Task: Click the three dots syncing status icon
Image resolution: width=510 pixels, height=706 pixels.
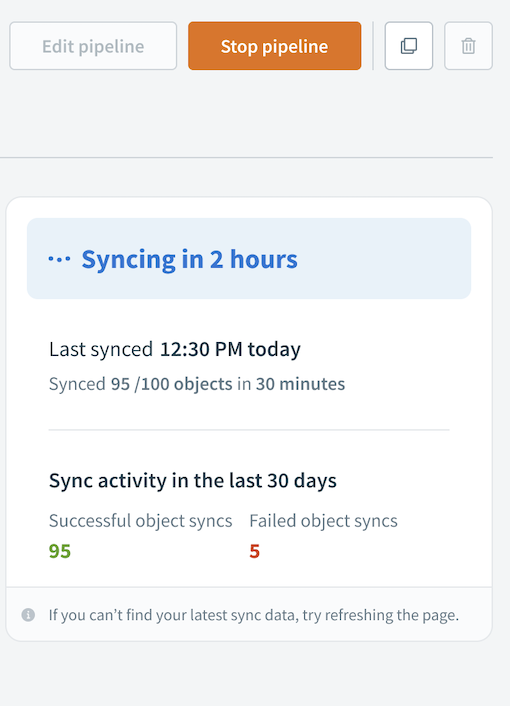Action: click(59, 259)
